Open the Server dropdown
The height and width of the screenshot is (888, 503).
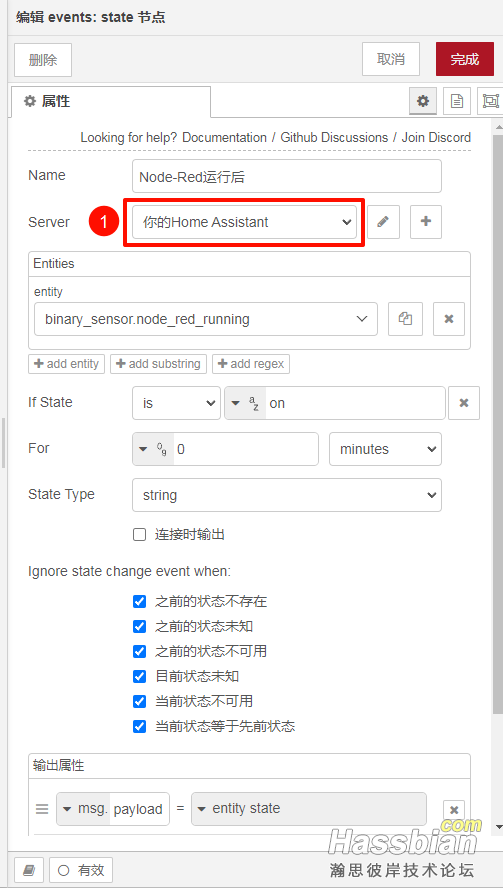tap(245, 222)
